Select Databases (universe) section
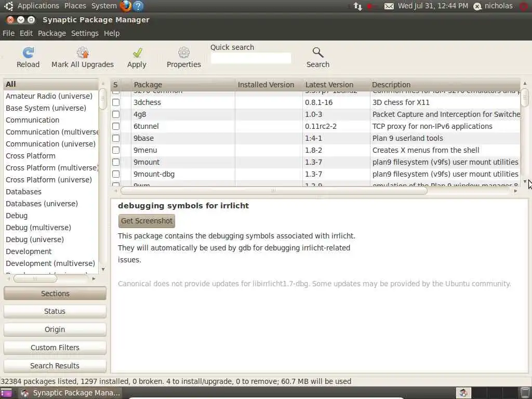532x399 pixels. click(x=51, y=204)
